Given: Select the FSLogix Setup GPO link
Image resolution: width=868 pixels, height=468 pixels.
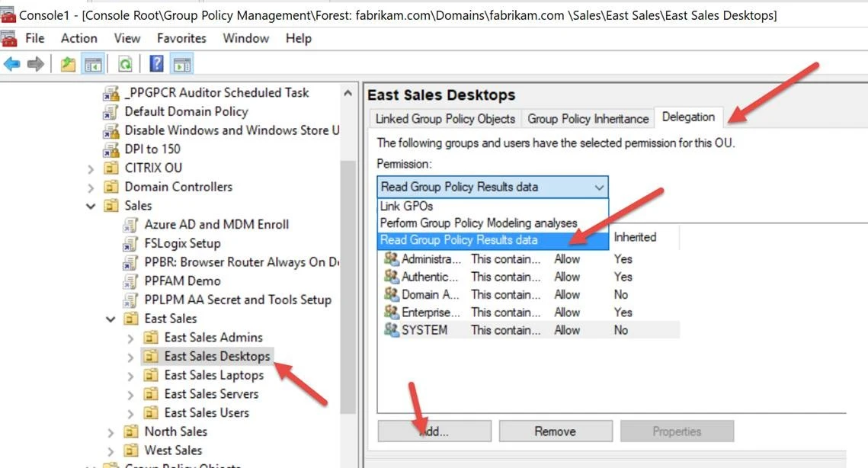Looking at the screenshot, I should click(x=182, y=243).
